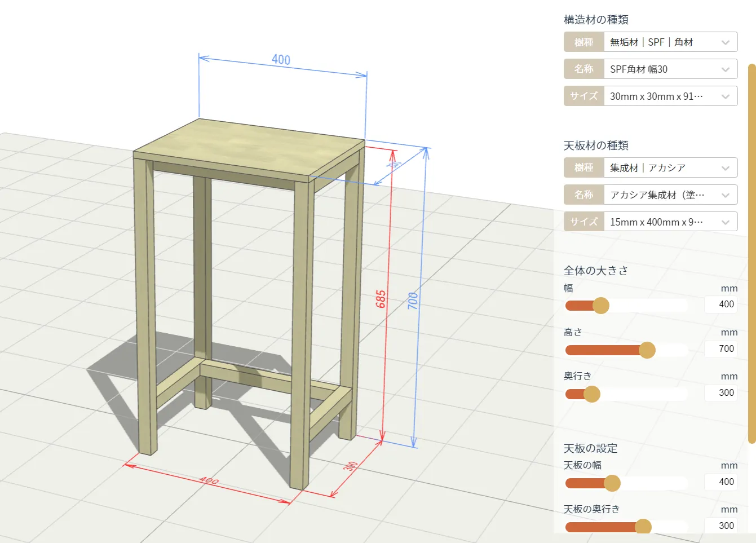Expand the アカシア集成材 name dropdown
Viewport: 756px width, 543px height.
point(670,195)
